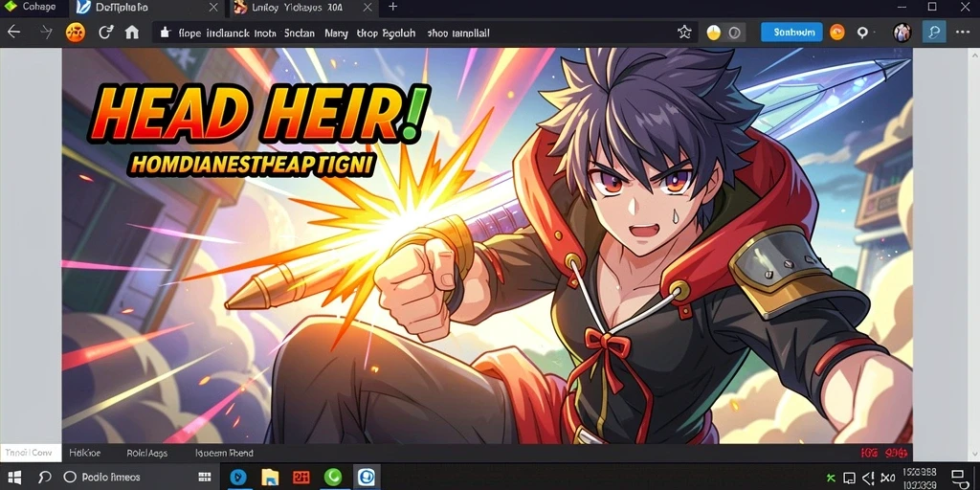Open the Windows Start menu
The width and height of the screenshot is (980, 490).
coord(13,477)
